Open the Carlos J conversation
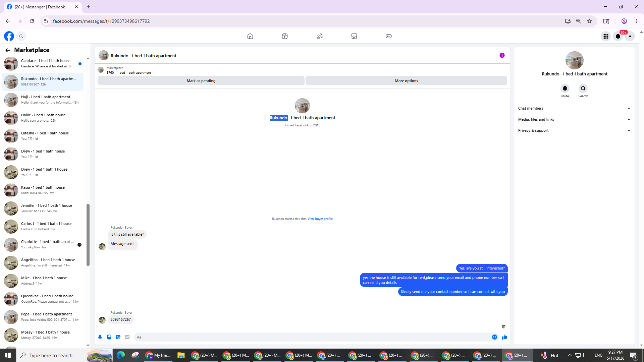 43,226
